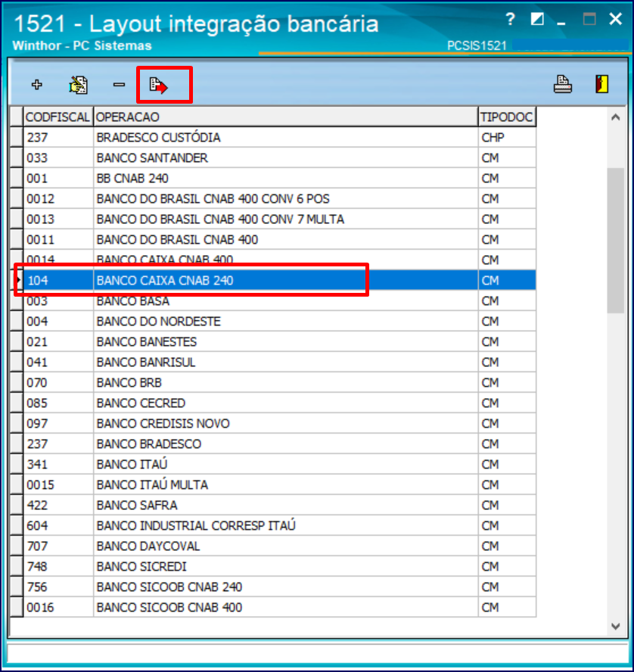Open the help question mark icon
Viewport: 634px width, 672px height.
[x=510, y=19]
